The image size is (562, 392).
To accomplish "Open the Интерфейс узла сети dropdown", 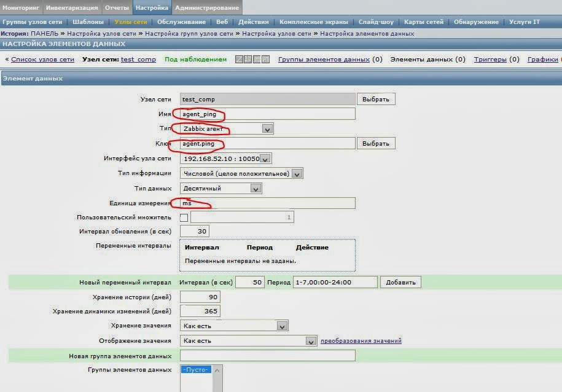I will point(265,159).
